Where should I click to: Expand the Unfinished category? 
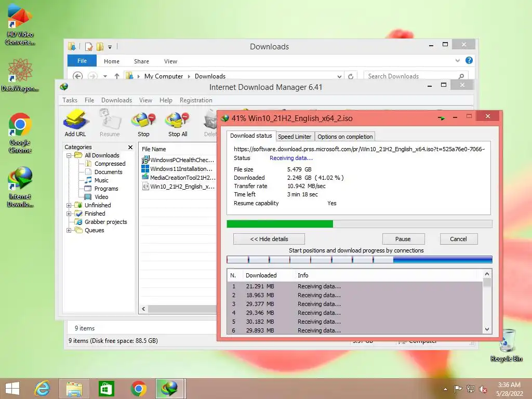[69, 205]
